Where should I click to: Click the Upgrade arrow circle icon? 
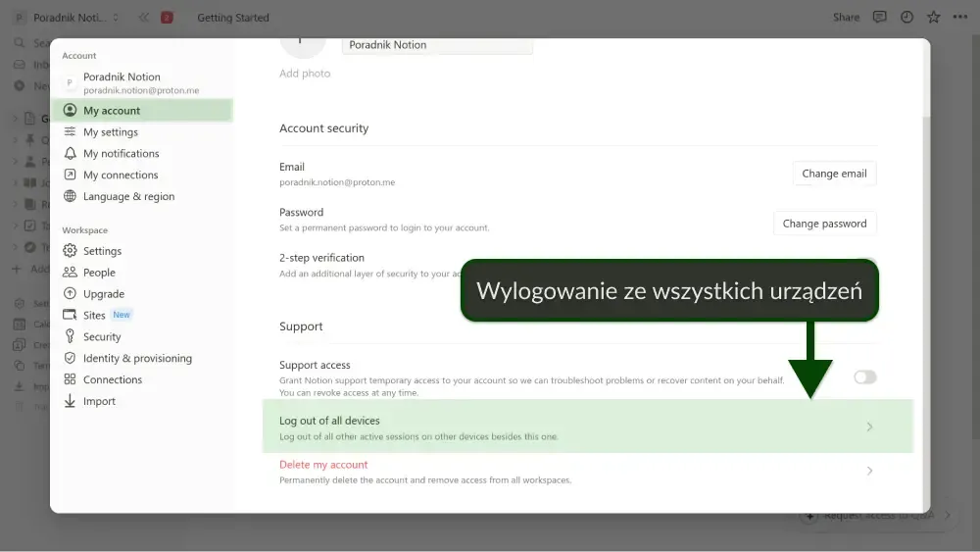tap(70, 294)
